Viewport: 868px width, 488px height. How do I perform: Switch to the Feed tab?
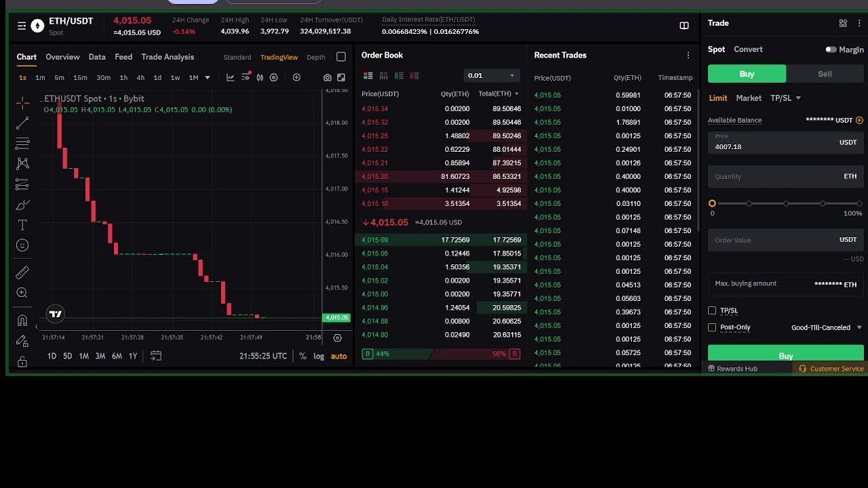point(123,57)
